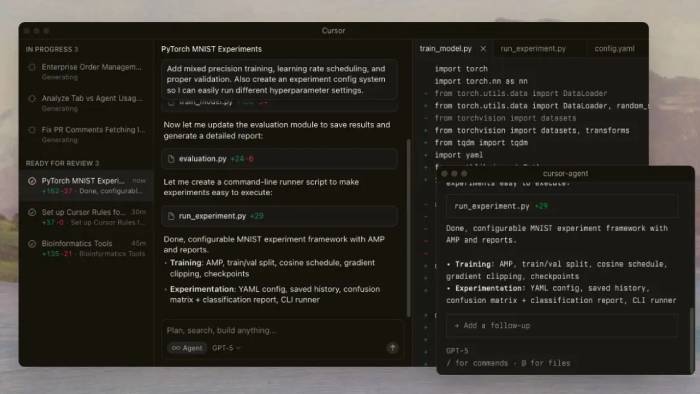The height and width of the screenshot is (394, 700).
Task: Click the spinner icon beside Analyze Tab vs Agent
Action: click(x=32, y=99)
